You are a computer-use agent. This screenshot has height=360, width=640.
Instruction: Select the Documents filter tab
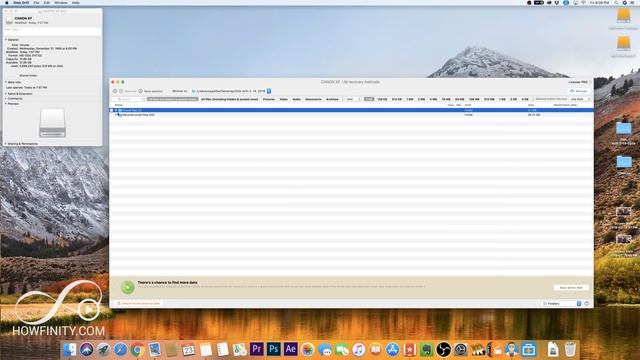pos(313,99)
